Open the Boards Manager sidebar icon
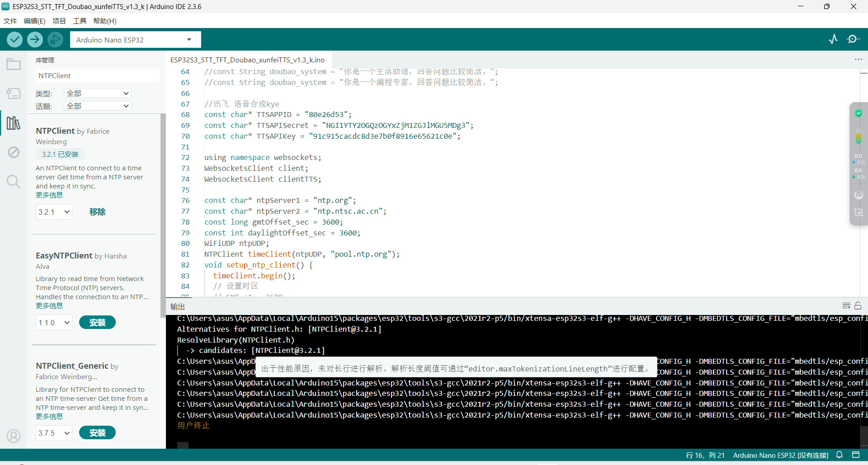868x465 pixels. coord(14,94)
